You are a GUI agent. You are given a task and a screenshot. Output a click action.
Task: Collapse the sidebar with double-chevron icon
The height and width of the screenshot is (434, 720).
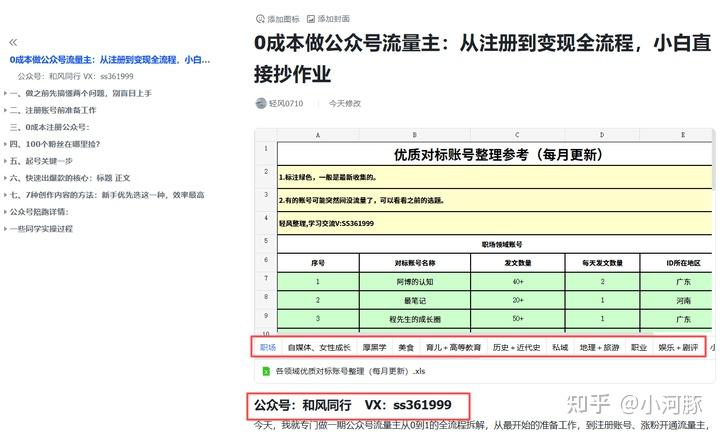tap(13, 42)
